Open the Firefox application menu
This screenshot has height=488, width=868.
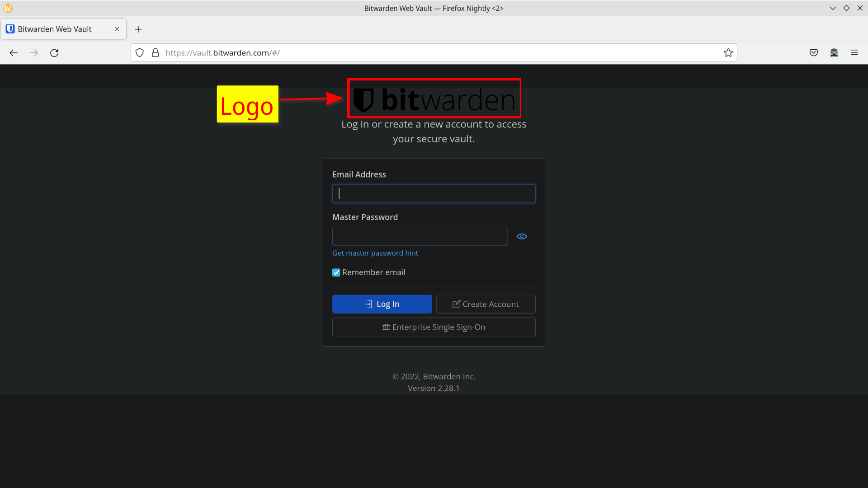point(855,52)
